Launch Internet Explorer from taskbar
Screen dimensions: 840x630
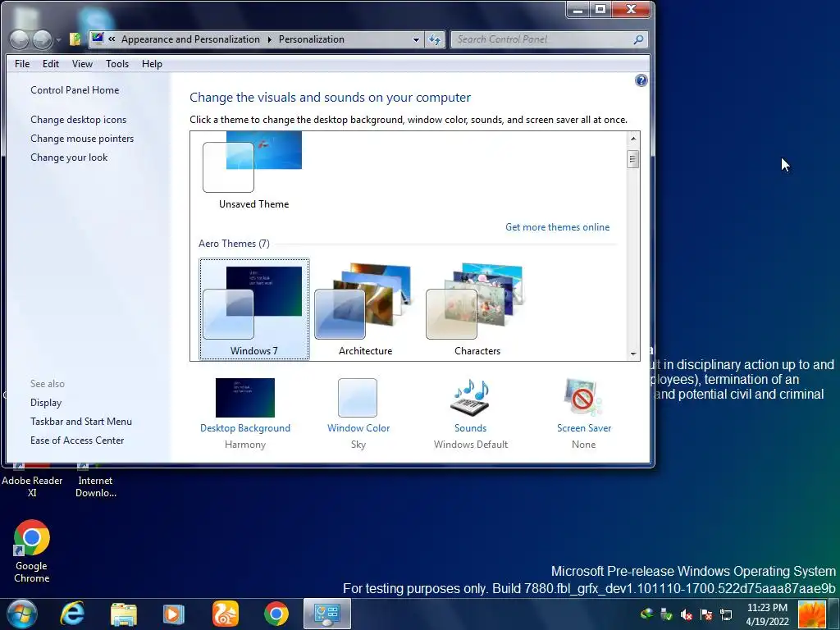(x=72, y=614)
